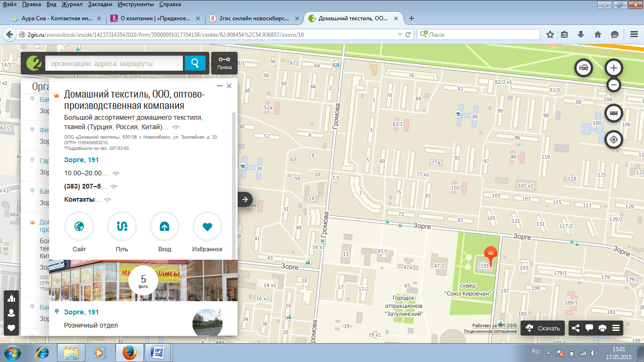
Task: Open the round branch photo thumbnail
Action: tap(207, 322)
